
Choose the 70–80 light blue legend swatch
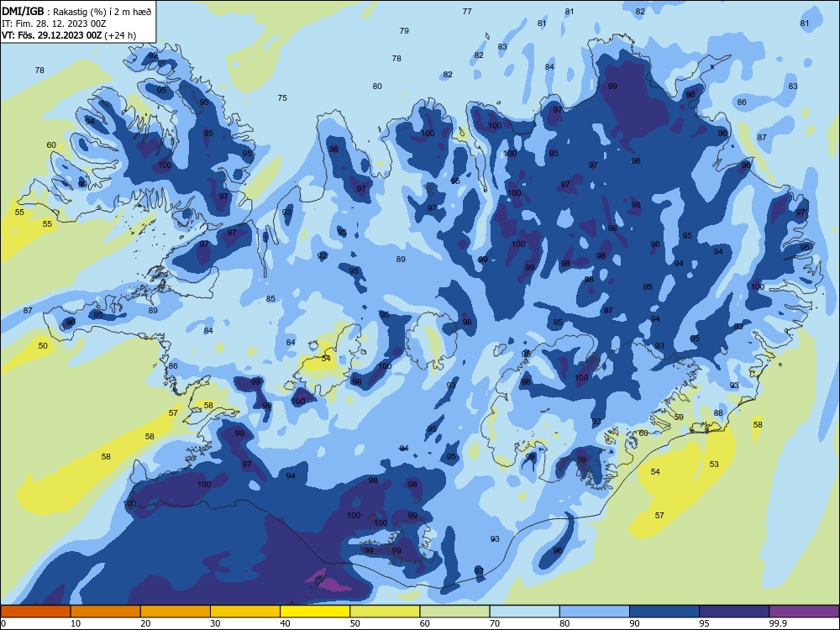point(524,612)
